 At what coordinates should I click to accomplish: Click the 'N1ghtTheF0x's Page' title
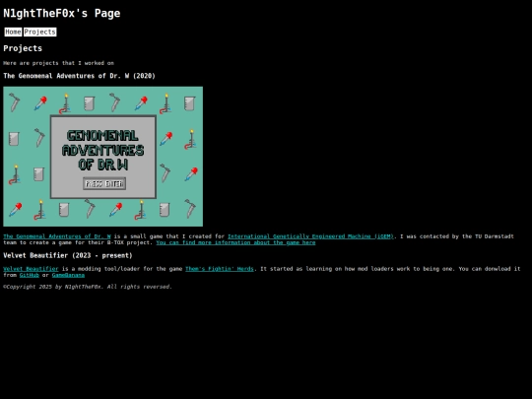pos(62,13)
